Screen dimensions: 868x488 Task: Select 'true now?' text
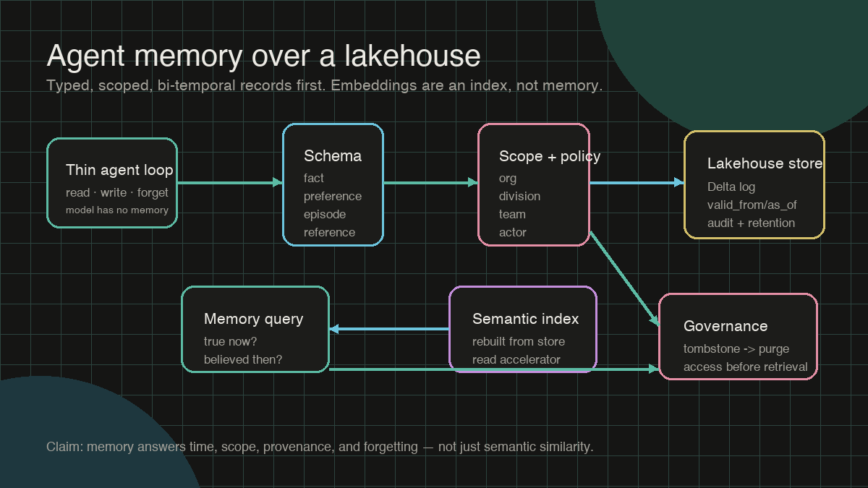pyautogui.click(x=231, y=341)
